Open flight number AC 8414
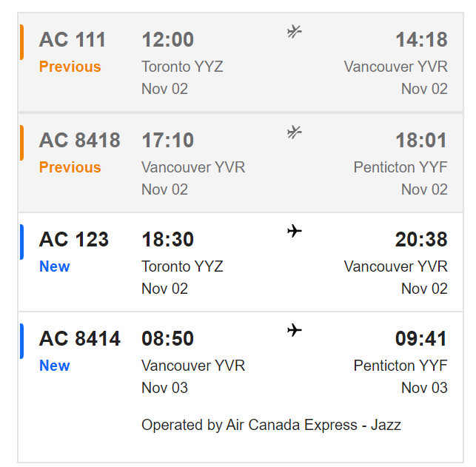Screen dimensions: 476x467 (79, 339)
